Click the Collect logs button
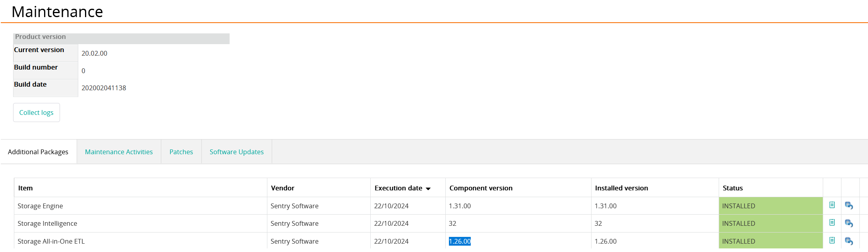 (x=37, y=112)
